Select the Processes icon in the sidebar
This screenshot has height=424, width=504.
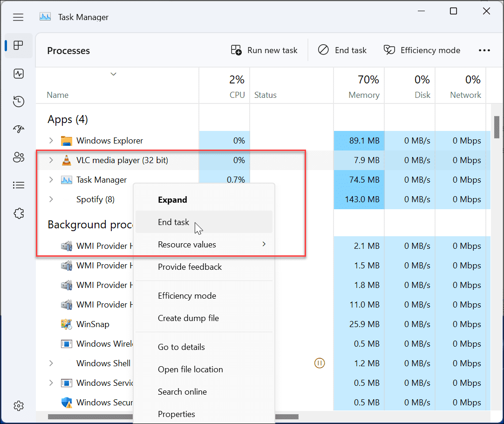19,45
